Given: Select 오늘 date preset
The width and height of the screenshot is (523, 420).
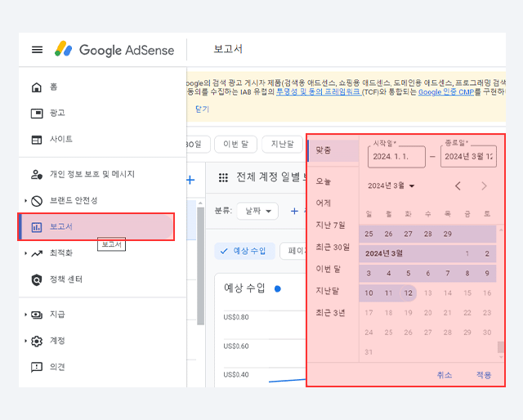Looking at the screenshot, I should [324, 181].
